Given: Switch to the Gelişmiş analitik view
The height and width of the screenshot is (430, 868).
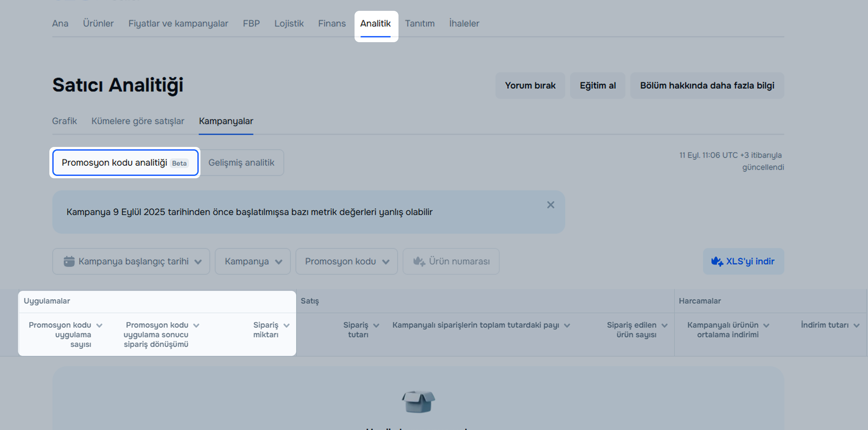Looking at the screenshot, I should [x=241, y=163].
